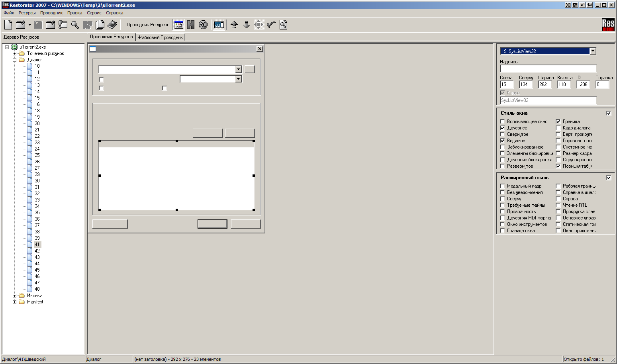Open the '19: SysListView32' control dropdown

(593, 51)
